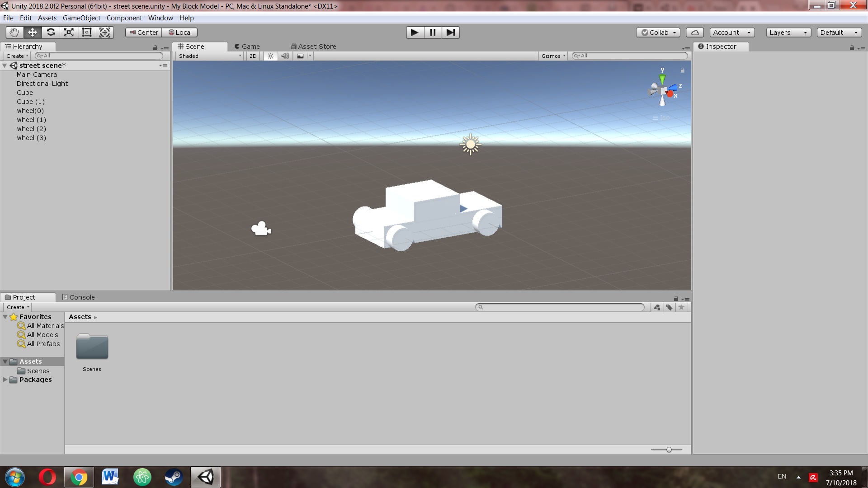Open the Collab button

(x=658, y=33)
